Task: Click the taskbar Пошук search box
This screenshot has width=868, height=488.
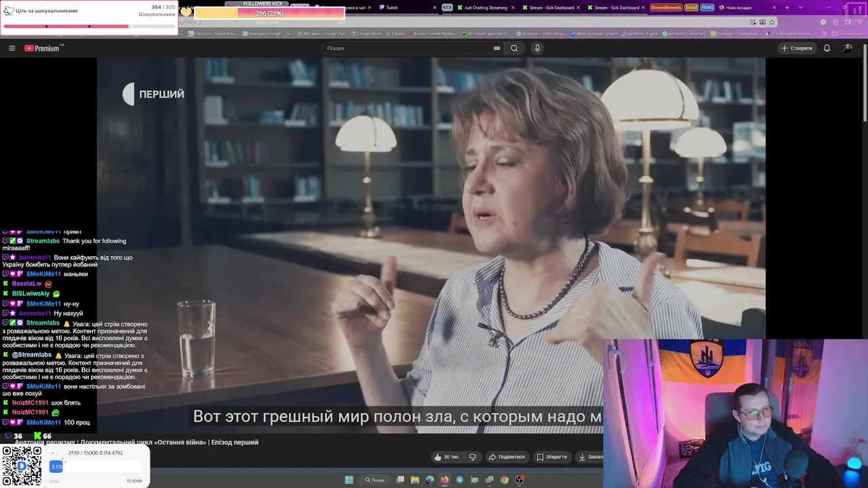Action: (375, 480)
